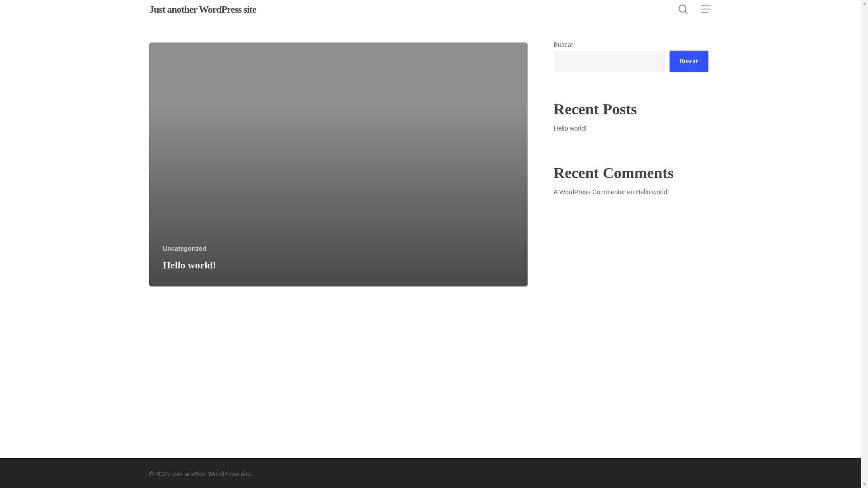This screenshot has height=488, width=868.
Task: Click the Buscar label above search field
Action: pyautogui.click(x=563, y=45)
